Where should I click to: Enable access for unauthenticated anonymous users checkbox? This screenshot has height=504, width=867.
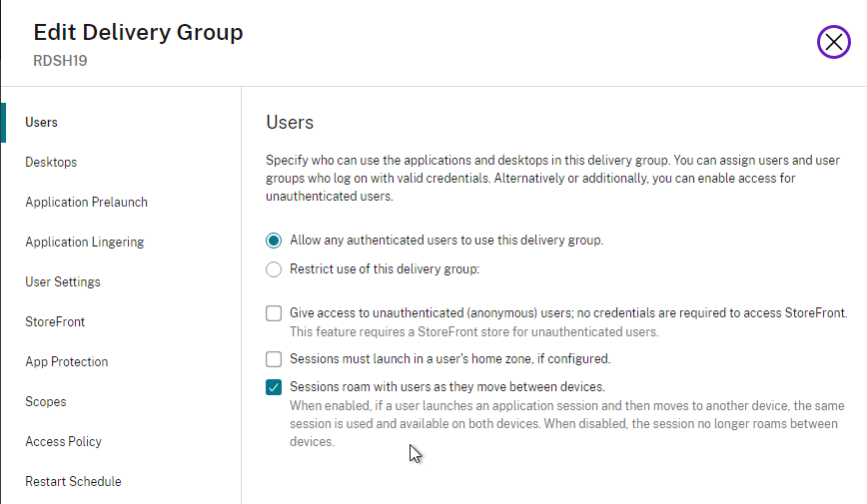pos(273,313)
